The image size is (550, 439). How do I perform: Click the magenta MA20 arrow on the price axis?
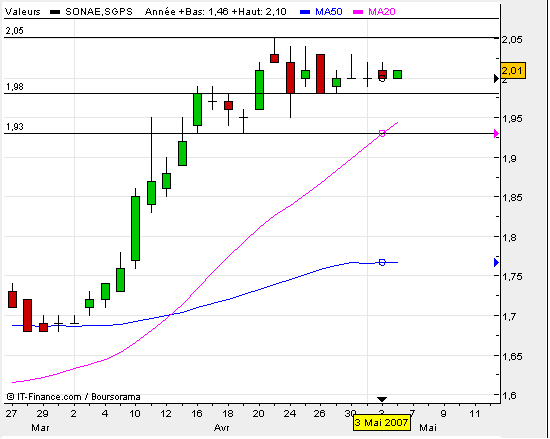pos(496,134)
